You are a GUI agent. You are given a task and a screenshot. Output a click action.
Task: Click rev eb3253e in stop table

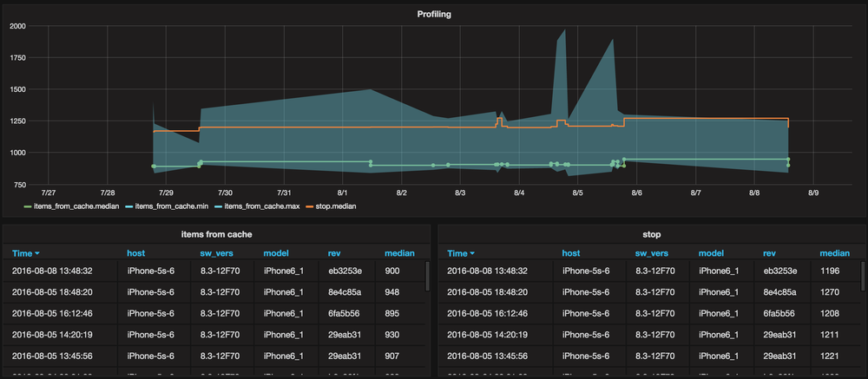780,271
